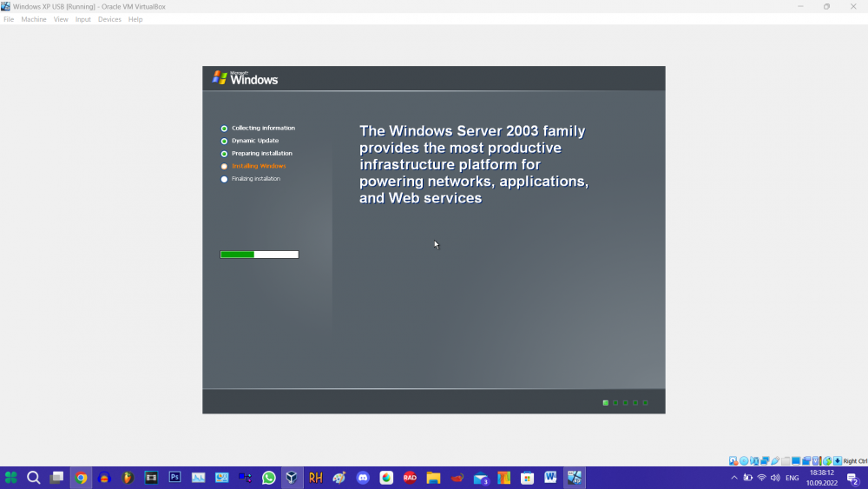
Task: Open the Machine menu
Action: [x=34, y=19]
